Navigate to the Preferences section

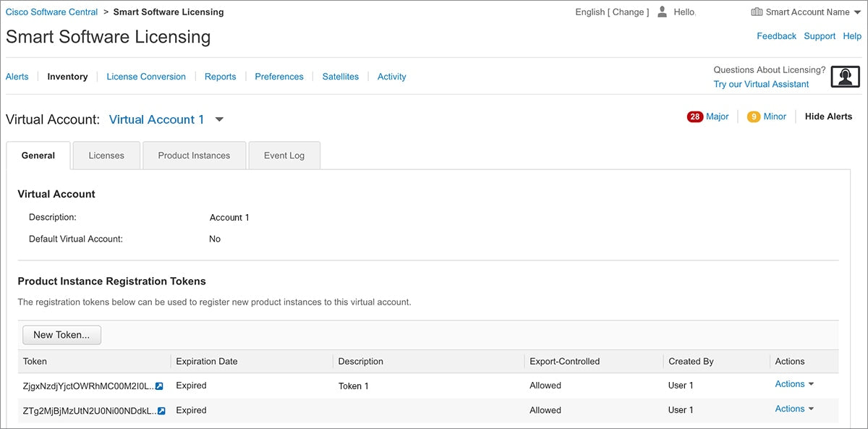point(278,76)
